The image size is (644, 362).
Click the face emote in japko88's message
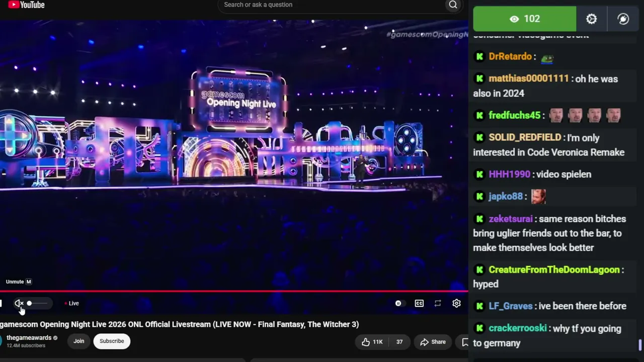coord(538,196)
